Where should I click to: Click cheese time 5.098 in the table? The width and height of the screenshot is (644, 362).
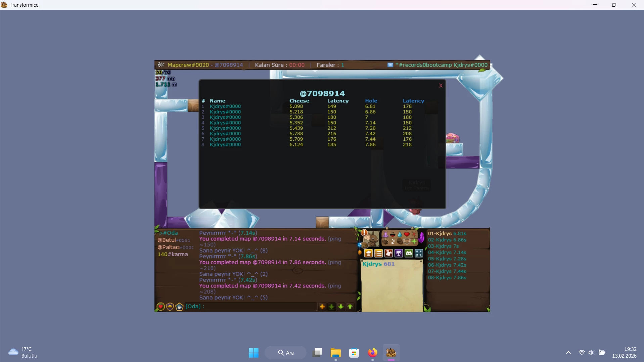(296, 106)
